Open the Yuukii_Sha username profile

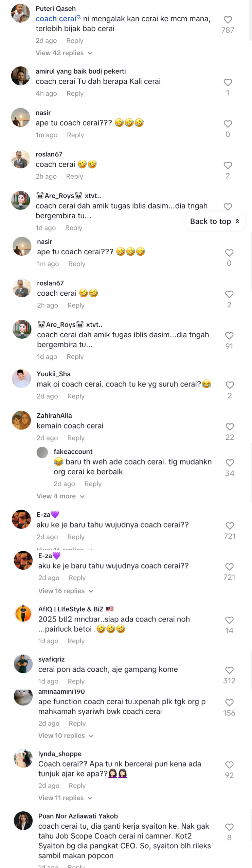54,374
